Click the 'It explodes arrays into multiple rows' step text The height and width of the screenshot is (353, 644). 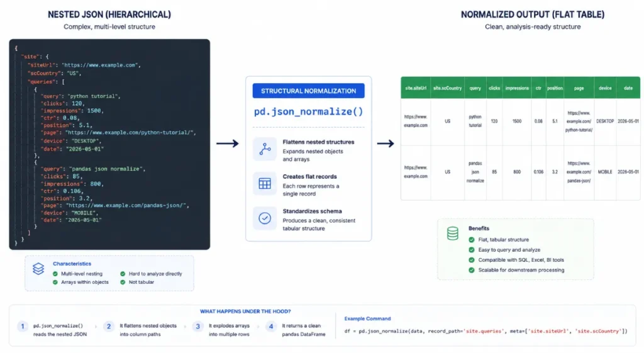point(229,330)
